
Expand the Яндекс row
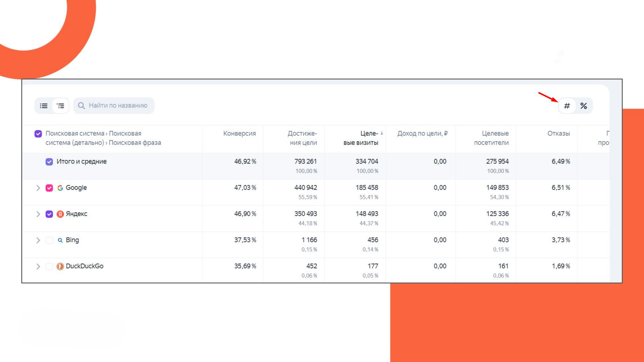38,214
